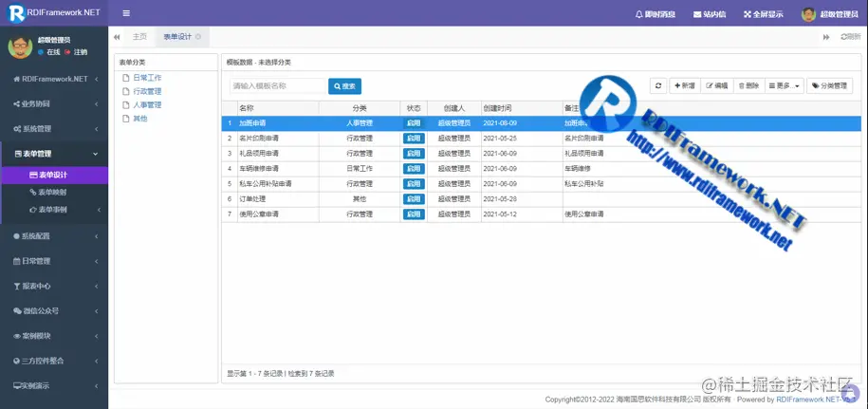Open 表单设计 in the sidebar submenu

point(54,175)
